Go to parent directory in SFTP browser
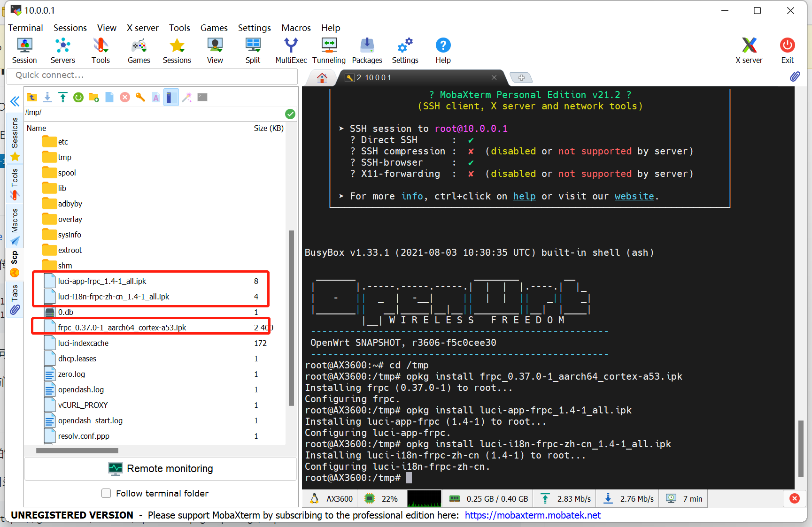The width and height of the screenshot is (812, 527). pos(32,97)
